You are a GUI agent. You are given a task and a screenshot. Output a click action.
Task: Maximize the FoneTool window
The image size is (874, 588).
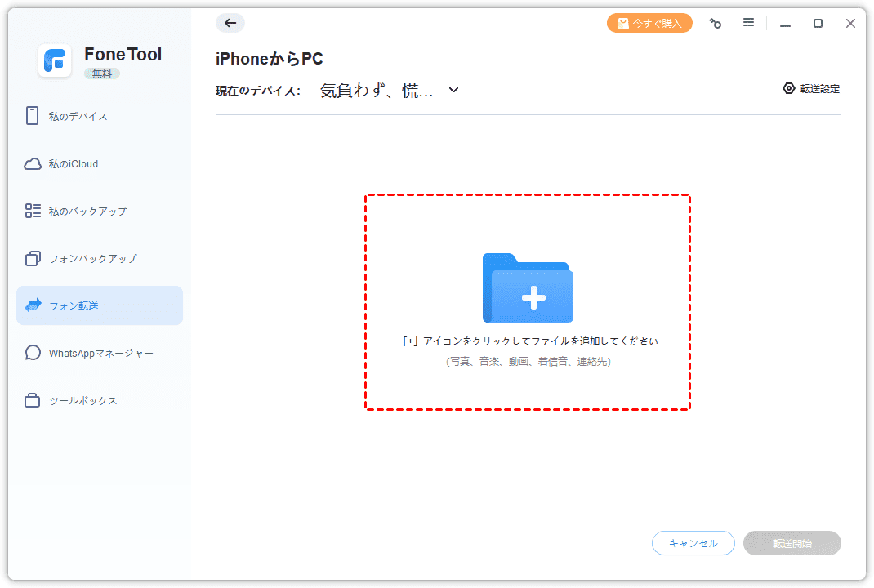818,23
